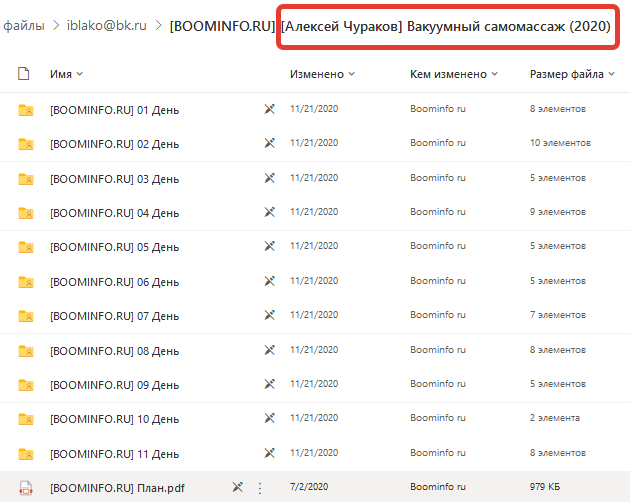The image size is (630, 502).
Task: Open the Изменено column dropdown
Action: click(x=322, y=74)
